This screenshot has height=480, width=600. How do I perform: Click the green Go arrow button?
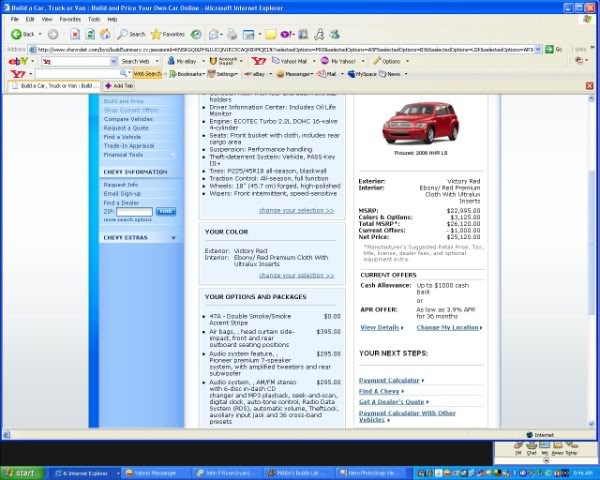549,49
